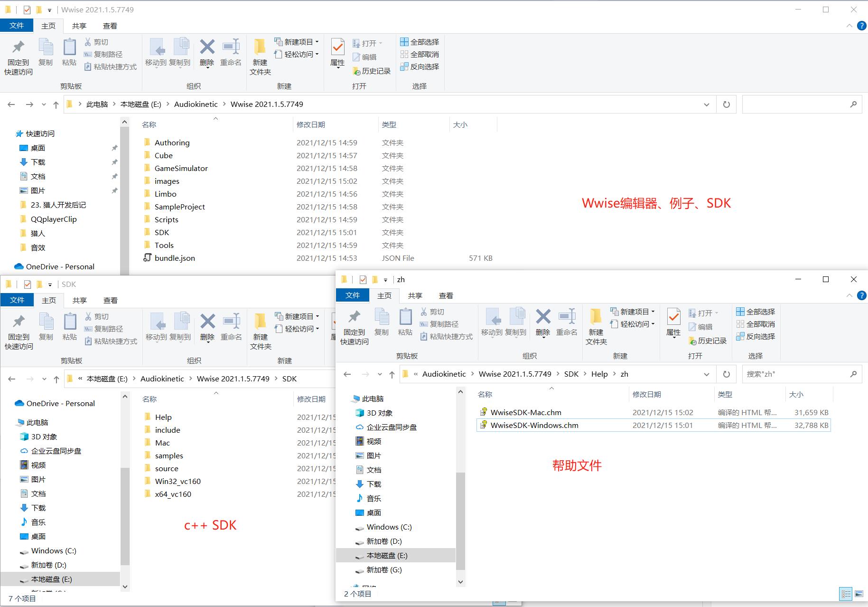Open Easy access dropdown in zh window

point(633,324)
